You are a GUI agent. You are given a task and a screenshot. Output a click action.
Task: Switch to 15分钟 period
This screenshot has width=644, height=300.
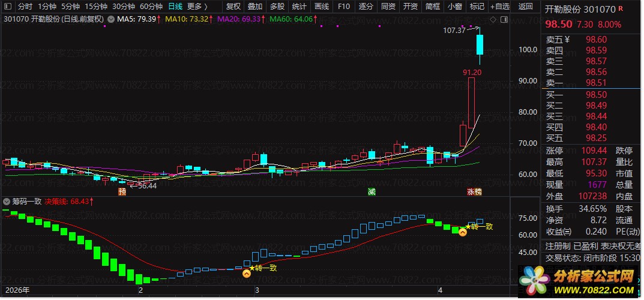click(96, 7)
